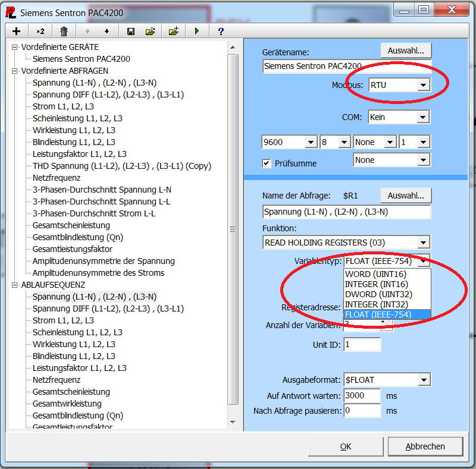Click Auswahl... button next to Name der Abfrage

pos(406,196)
